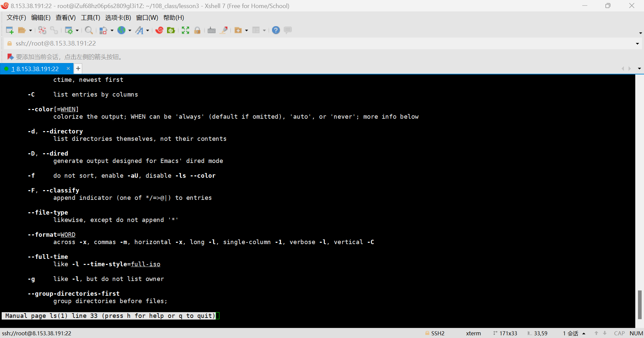Open help with the question mark icon
The image size is (644, 338).
tap(276, 31)
